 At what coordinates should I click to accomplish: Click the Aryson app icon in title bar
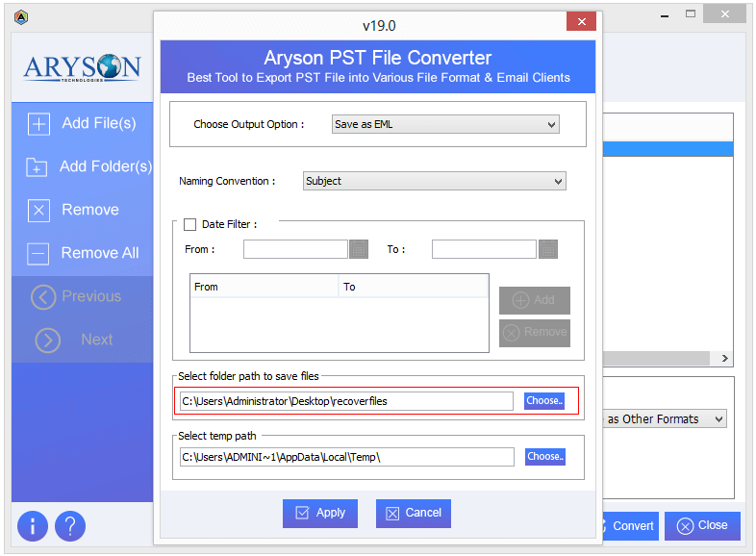pyautogui.click(x=21, y=18)
